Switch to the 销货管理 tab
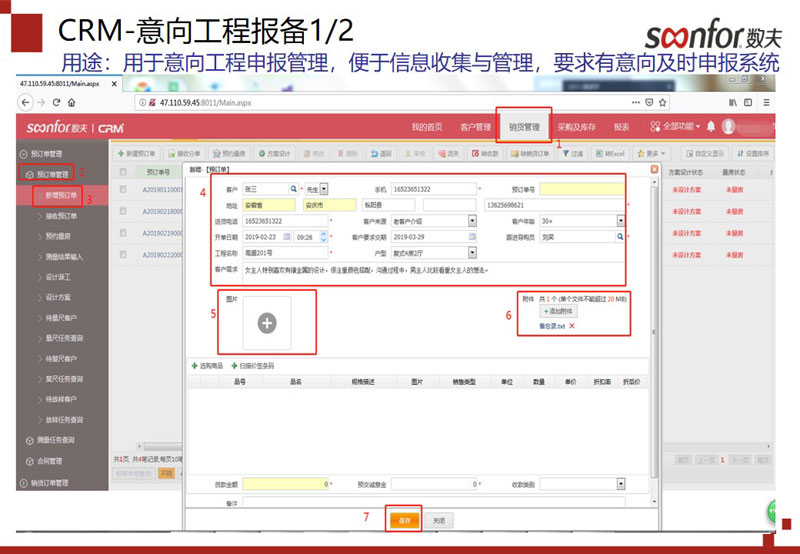 pyautogui.click(x=523, y=127)
